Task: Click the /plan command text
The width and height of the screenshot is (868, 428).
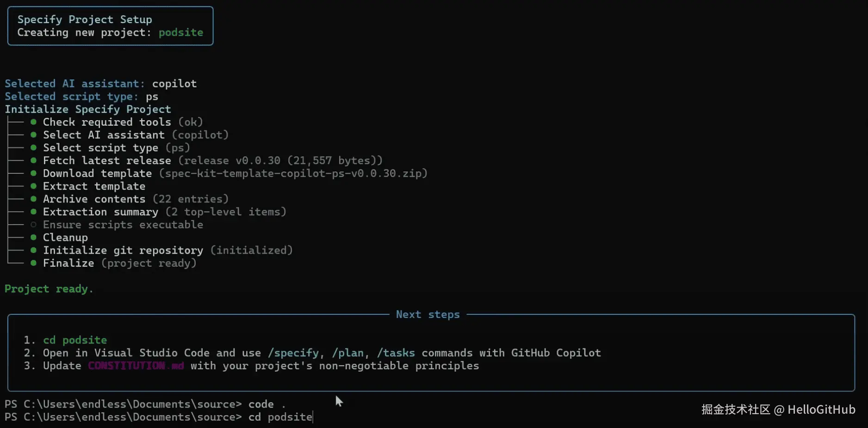Action: pyautogui.click(x=347, y=353)
